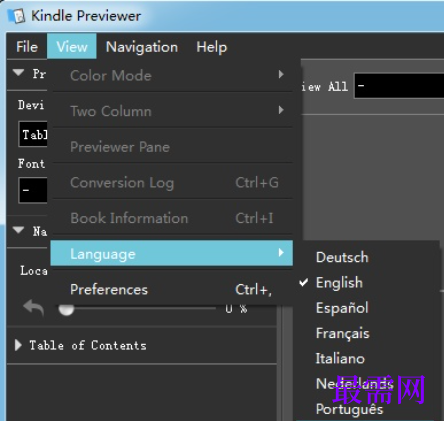Open the View All dropdown box
The image size is (444, 421).
tap(399, 86)
